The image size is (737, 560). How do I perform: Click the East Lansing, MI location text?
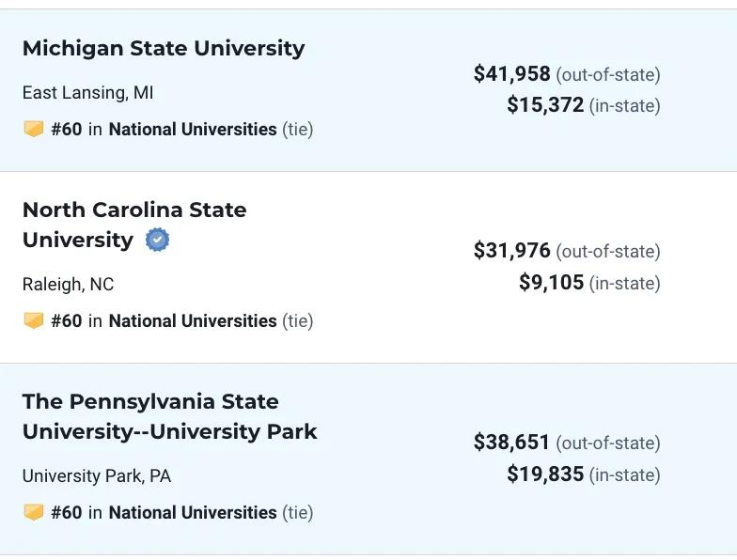[x=87, y=93]
